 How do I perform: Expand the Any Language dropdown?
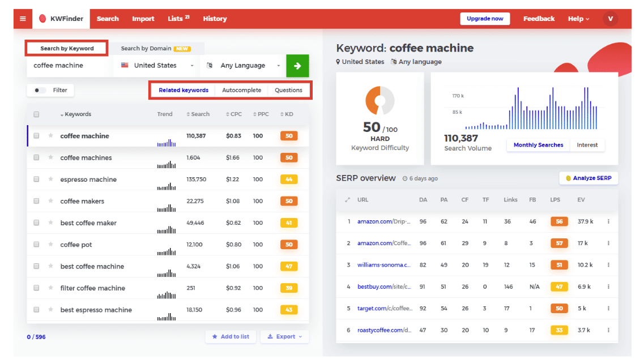pyautogui.click(x=244, y=66)
